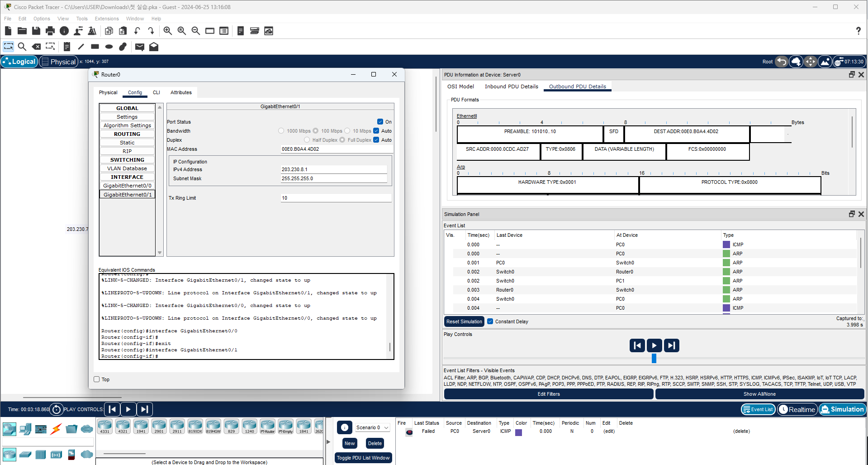
Task: Select the 100 Mbps bandwidth radio button
Action: (316, 131)
